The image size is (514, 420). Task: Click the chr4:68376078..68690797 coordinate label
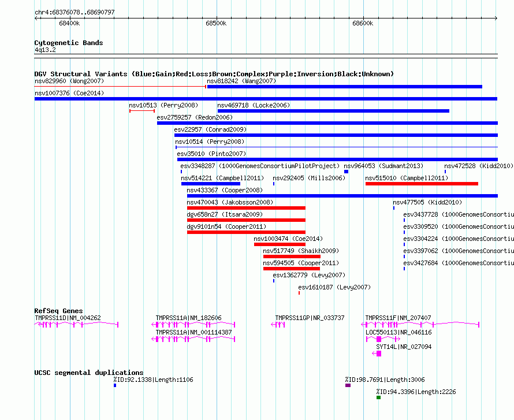tap(75, 13)
